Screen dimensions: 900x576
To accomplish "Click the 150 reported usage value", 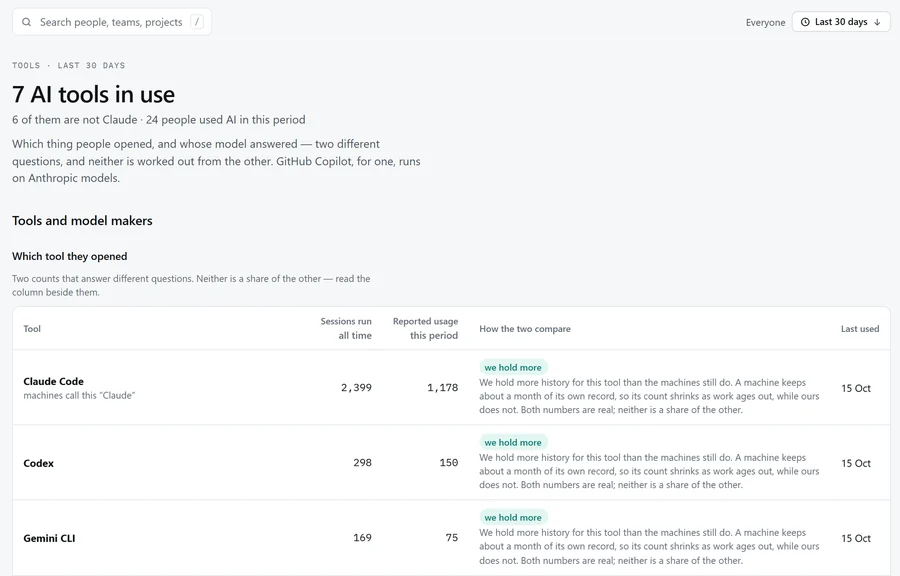I will pyautogui.click(x=449, y=462).
